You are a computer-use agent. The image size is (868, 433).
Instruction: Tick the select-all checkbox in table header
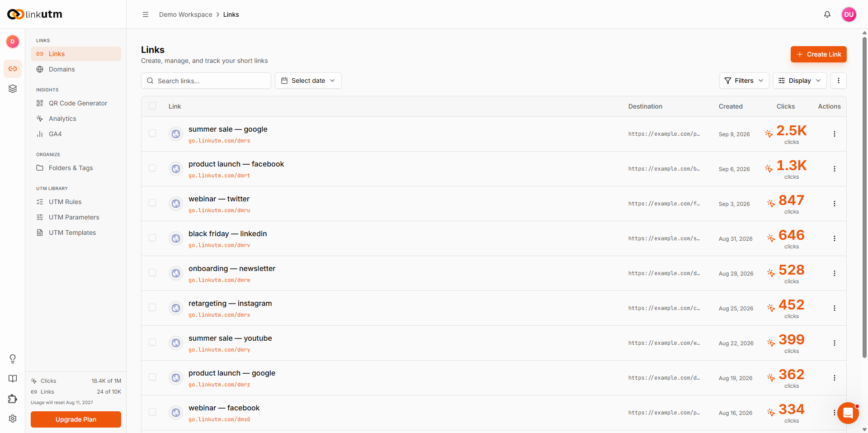(152, 106)
